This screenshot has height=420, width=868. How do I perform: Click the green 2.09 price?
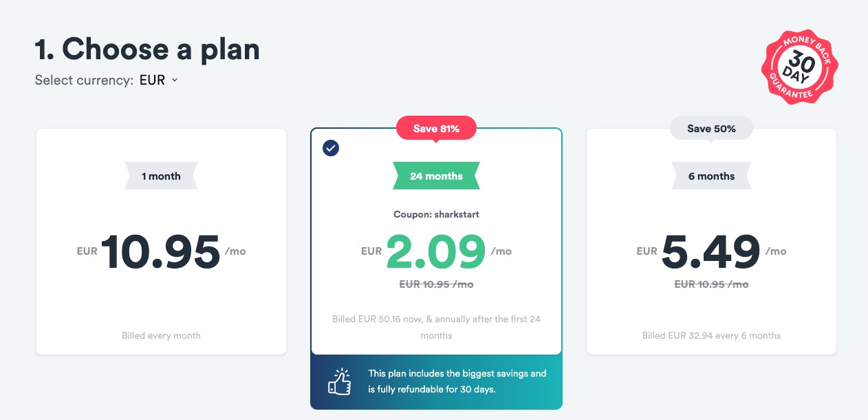pos(436,251)
